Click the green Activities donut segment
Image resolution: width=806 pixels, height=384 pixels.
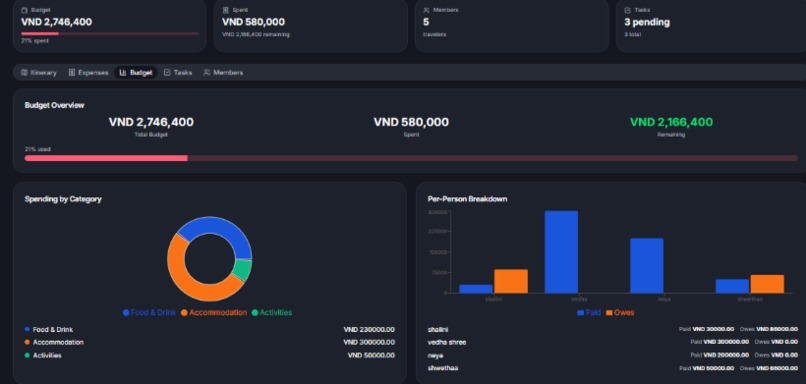click(x=244, y=270)
